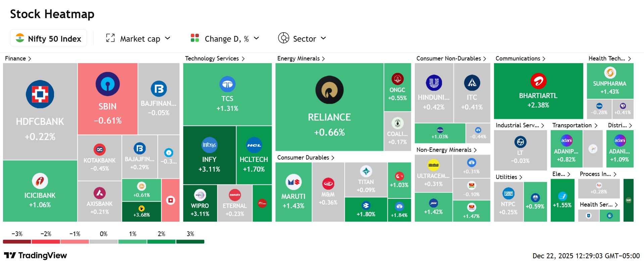644x266 pixels.
Task: Select the TCS Tata logo icon
Action: pos(227,84)
